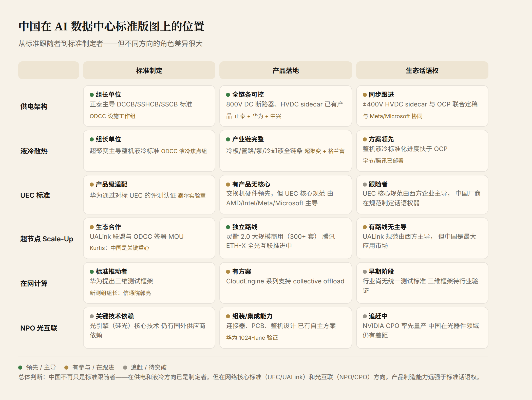Click the gold dot beside 有产品无核心
This screenshot has width=532, height=400.
click(x=228, y=185)
